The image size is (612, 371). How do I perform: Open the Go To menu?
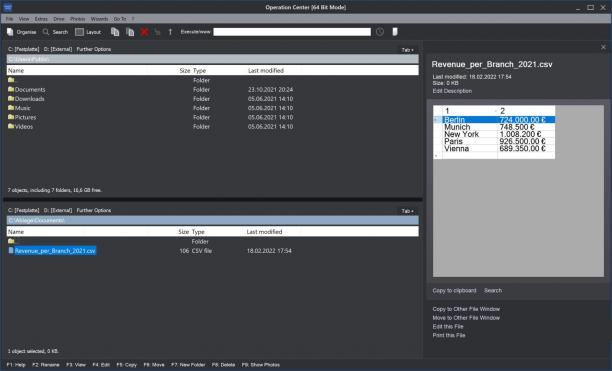(x=120, y=19)
